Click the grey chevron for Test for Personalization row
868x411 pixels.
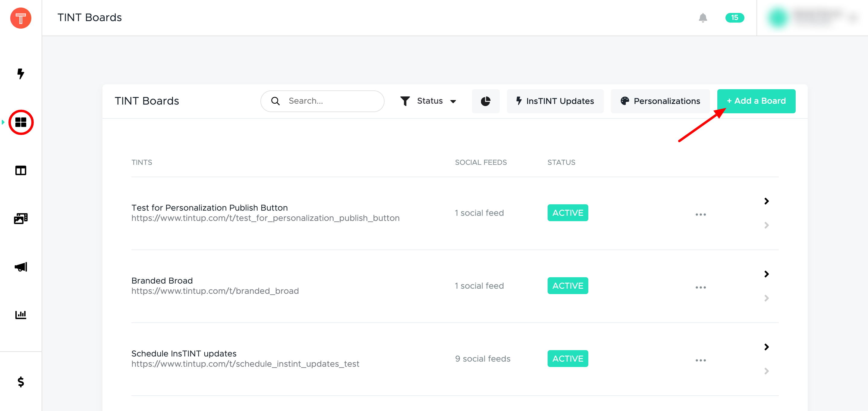[766, 225]
